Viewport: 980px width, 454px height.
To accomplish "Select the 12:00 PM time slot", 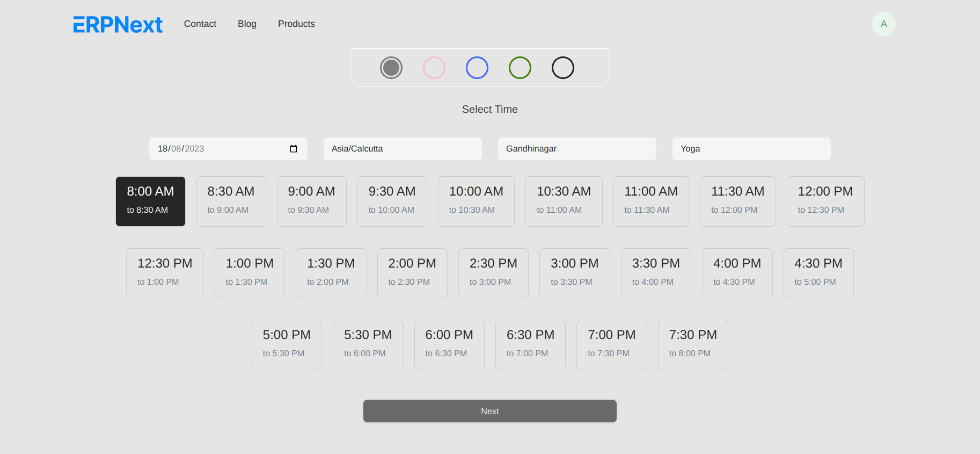I will [825, 201].
